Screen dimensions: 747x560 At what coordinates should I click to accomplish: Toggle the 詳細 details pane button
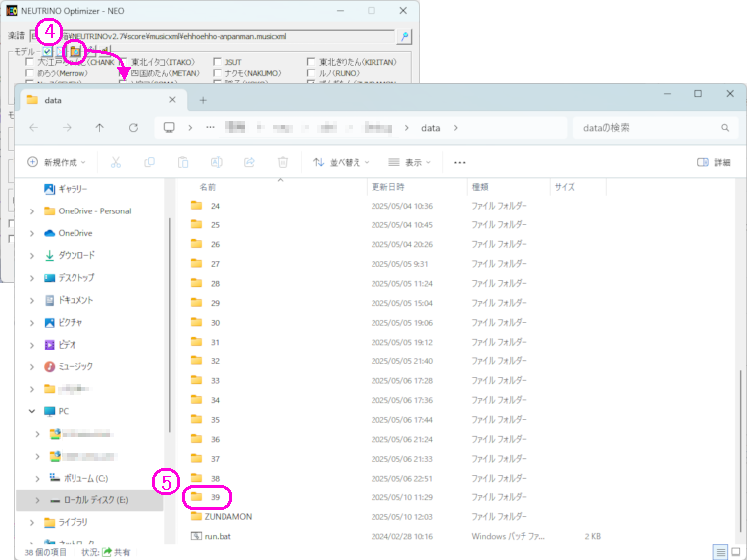[x=713, y=163]
